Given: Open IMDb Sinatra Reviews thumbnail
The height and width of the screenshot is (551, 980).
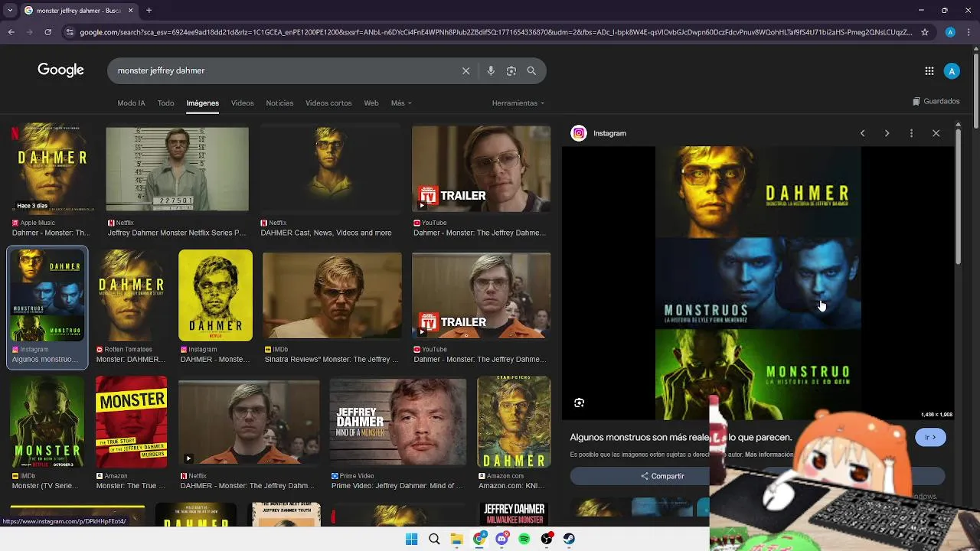Looking at the screenshot, I should pos(332,295).
